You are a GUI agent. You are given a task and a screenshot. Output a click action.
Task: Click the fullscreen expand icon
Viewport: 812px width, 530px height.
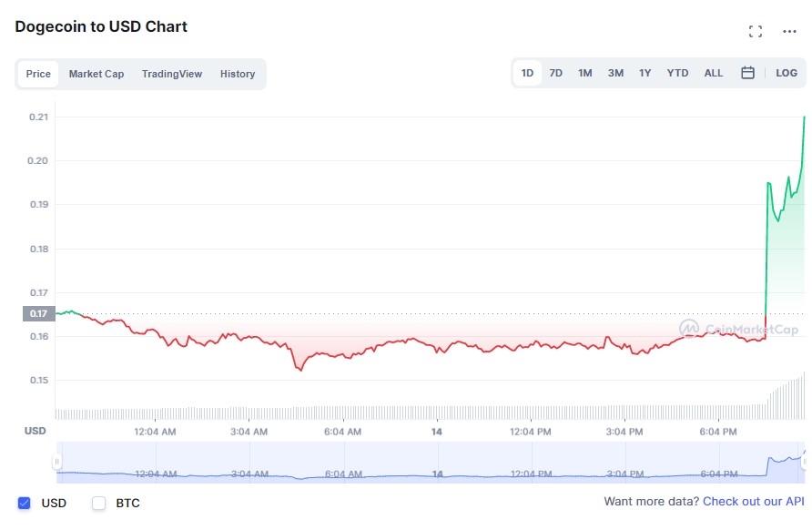[756, 32]
